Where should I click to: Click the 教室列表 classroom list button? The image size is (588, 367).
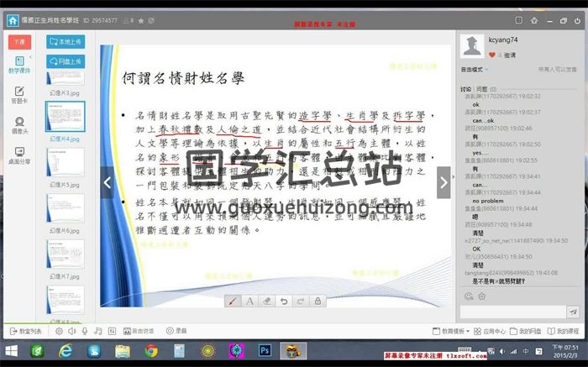point(25,331)
